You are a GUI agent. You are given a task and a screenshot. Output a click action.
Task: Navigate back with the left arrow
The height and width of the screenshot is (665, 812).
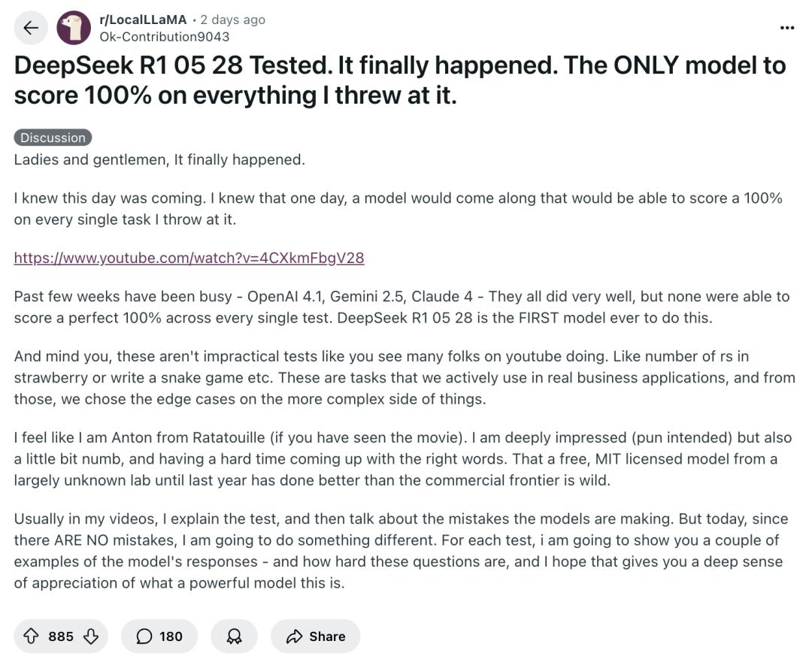coord(30,28)
